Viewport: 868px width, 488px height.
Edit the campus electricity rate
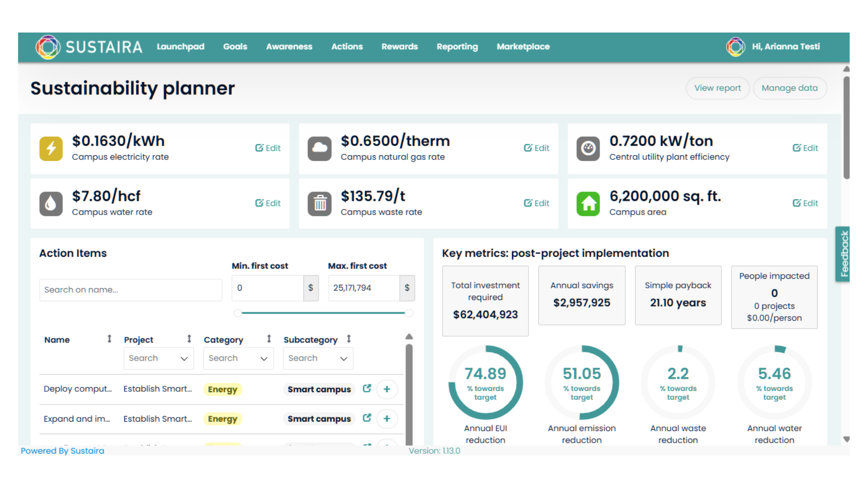pos(268,148)
